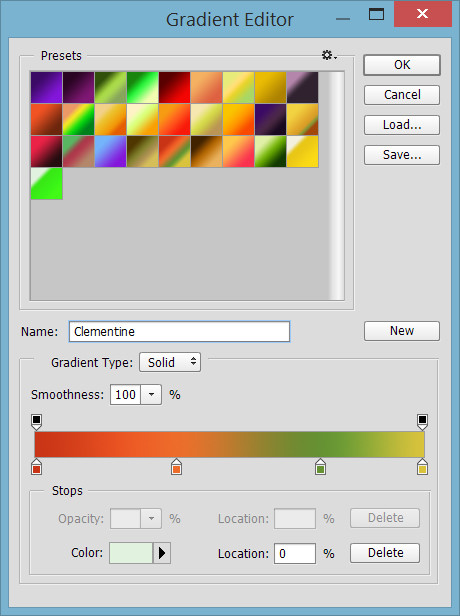The width and height of the screenshot is (460, 616).
Task: Expand the Smoothness percentage dropdown
Action: (x=151, y=394)
